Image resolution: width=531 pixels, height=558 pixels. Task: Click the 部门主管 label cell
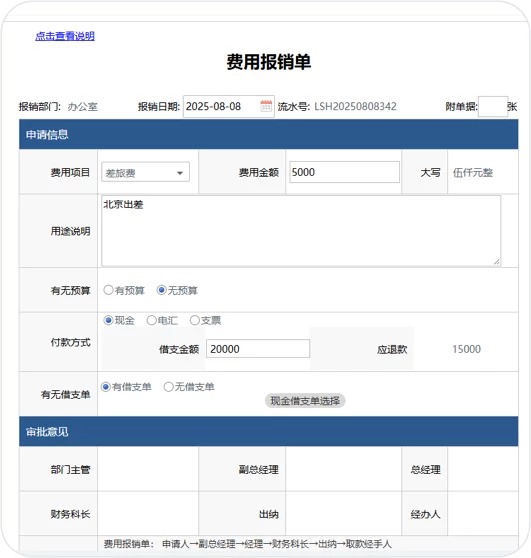click(58, 469)
